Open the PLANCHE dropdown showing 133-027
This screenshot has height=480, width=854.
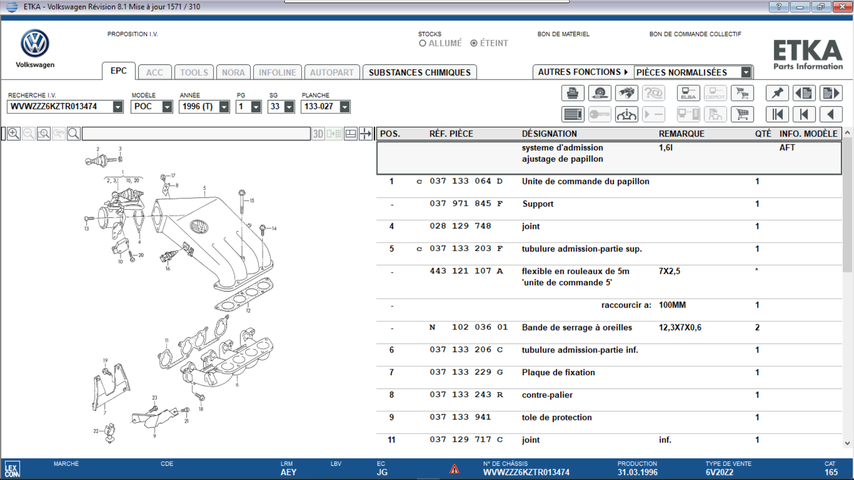[x=344, y=107]
